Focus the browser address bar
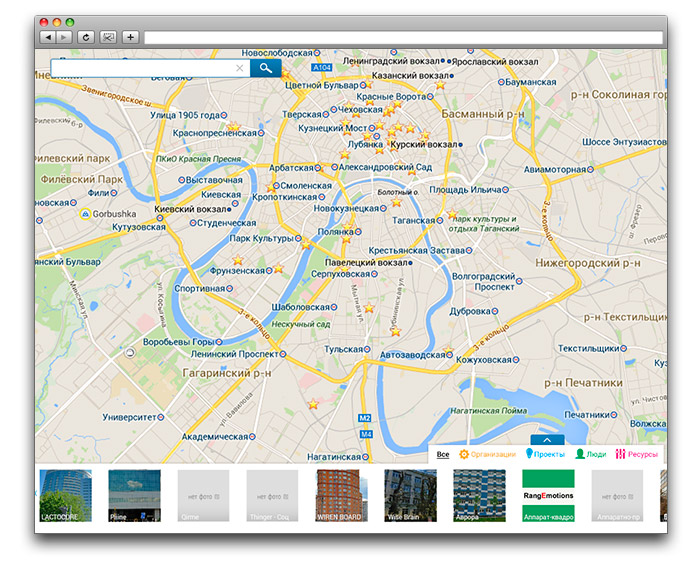This screenshot has width=700, height=566. [400, 37]
